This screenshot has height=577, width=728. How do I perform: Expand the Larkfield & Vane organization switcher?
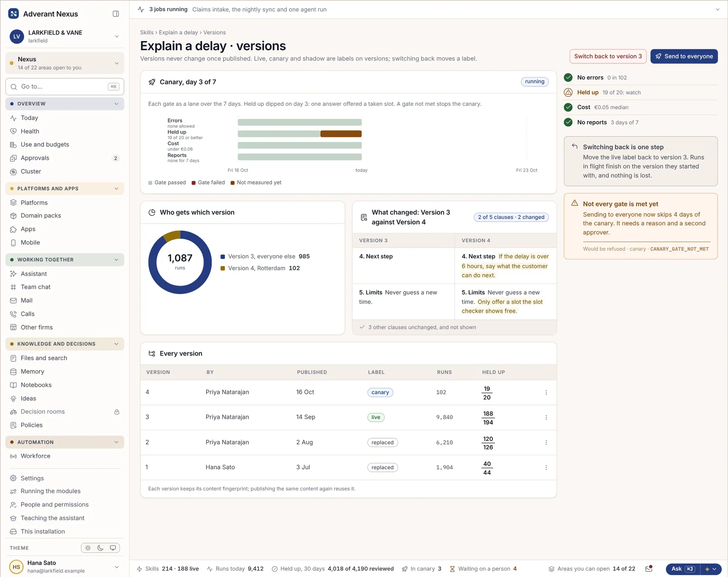pos(65,36)
